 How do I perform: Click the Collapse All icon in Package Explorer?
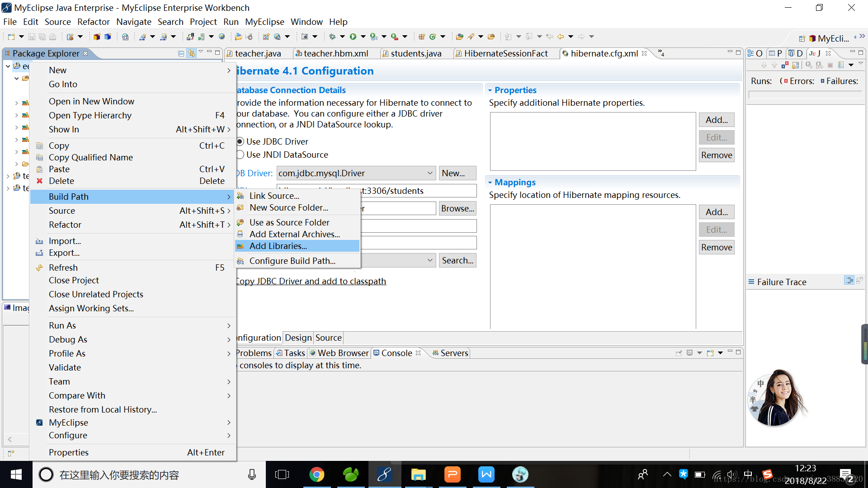tap(181, 53)
